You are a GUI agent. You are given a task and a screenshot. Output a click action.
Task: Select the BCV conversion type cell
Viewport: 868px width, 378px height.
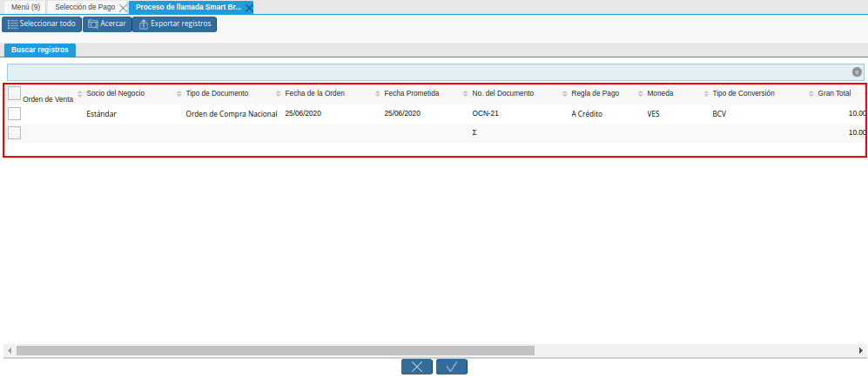(x=720, y=114)
